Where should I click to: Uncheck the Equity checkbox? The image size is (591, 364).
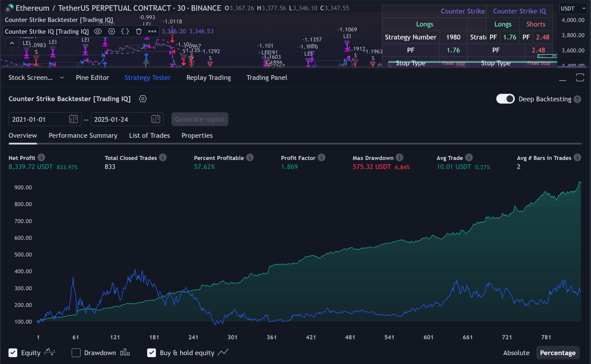(13, 353)
